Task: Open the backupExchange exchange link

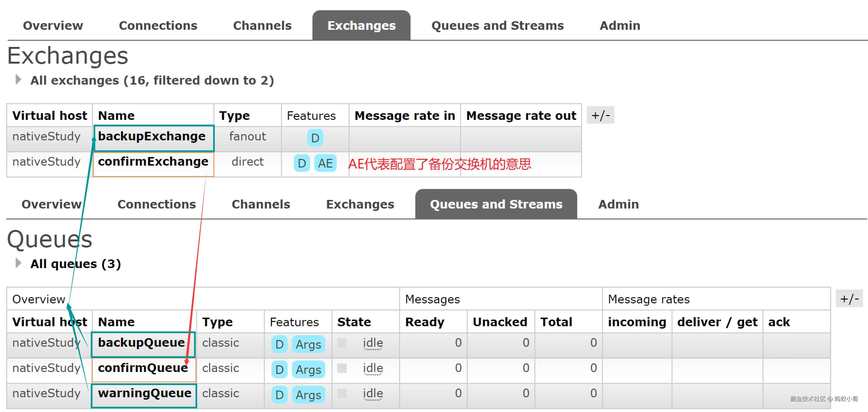Action: [x=152, y=136]
